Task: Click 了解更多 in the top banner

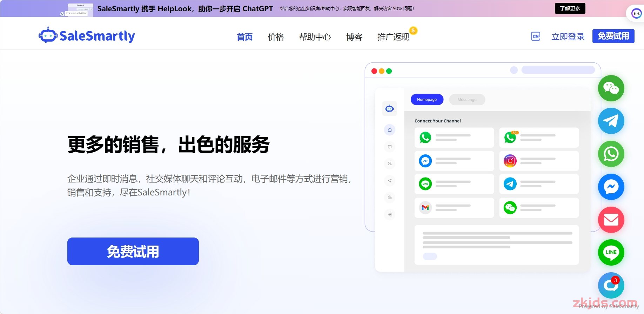Action: [x=570, y=8]
